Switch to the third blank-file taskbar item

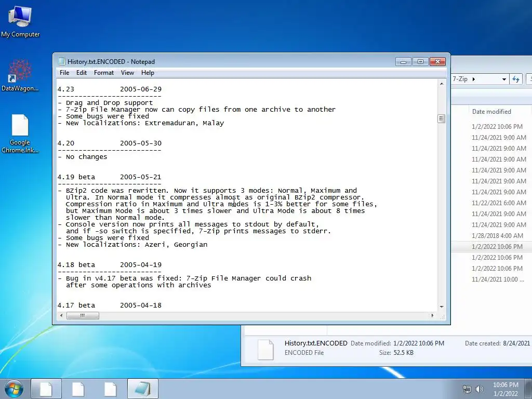[x=110, y=389]
